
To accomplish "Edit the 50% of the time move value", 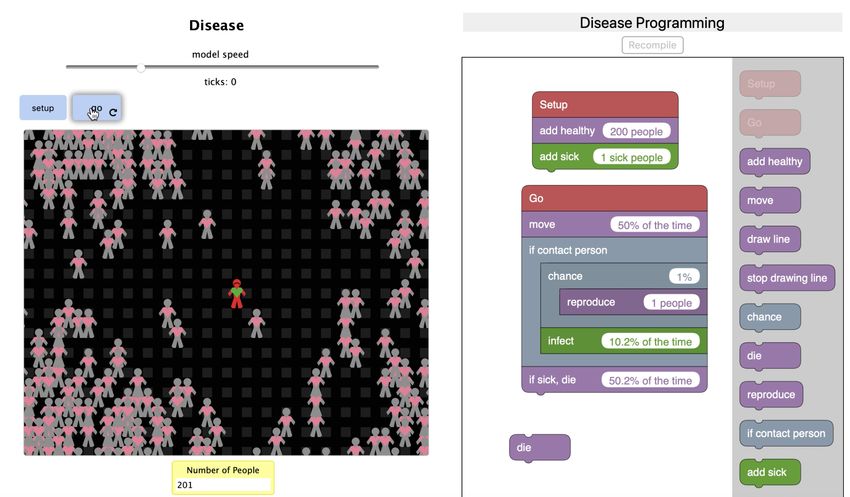I will coord(655,225).
